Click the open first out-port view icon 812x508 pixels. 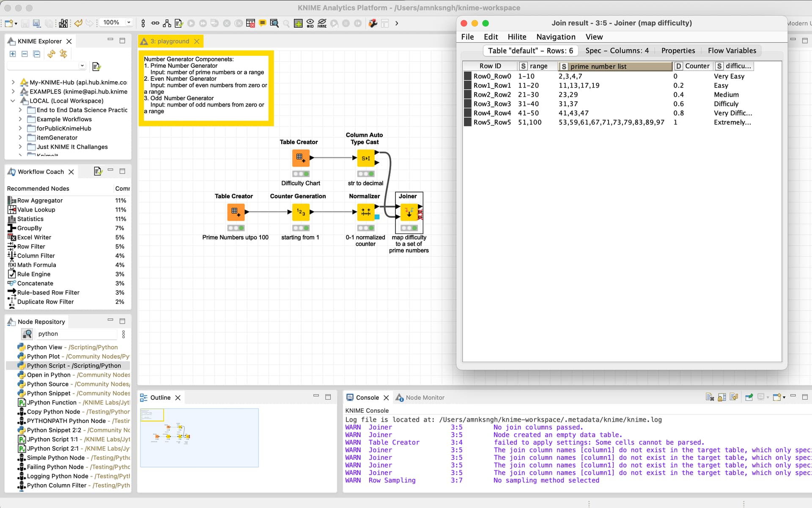274,23
